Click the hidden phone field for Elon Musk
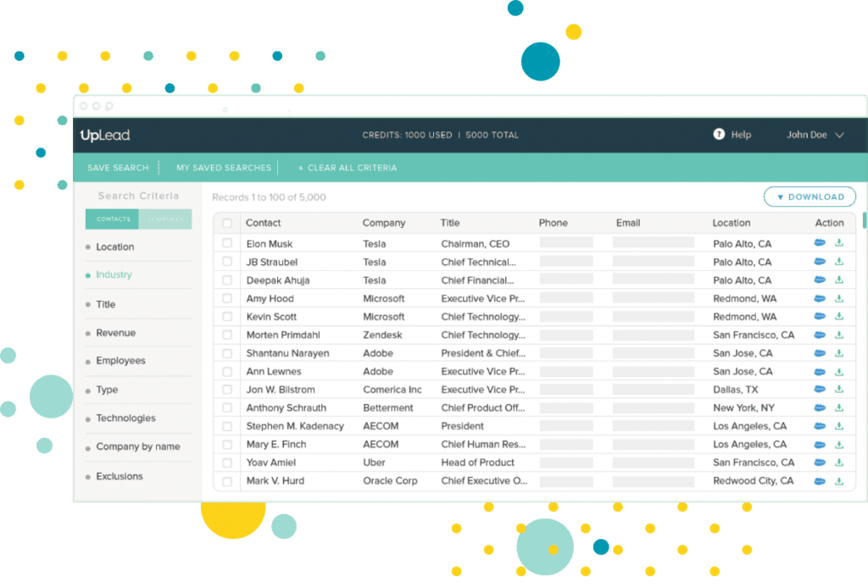This screenshot has height=588, width=868. pos(565,242)
